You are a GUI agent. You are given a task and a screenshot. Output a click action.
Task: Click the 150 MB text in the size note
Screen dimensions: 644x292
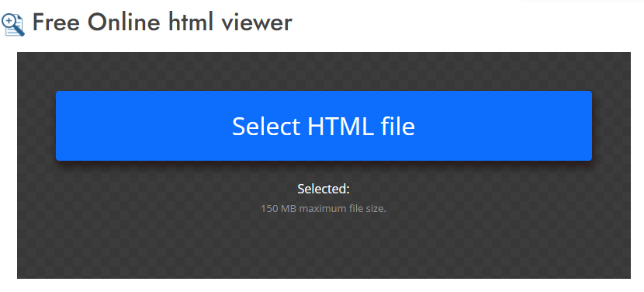279,208
